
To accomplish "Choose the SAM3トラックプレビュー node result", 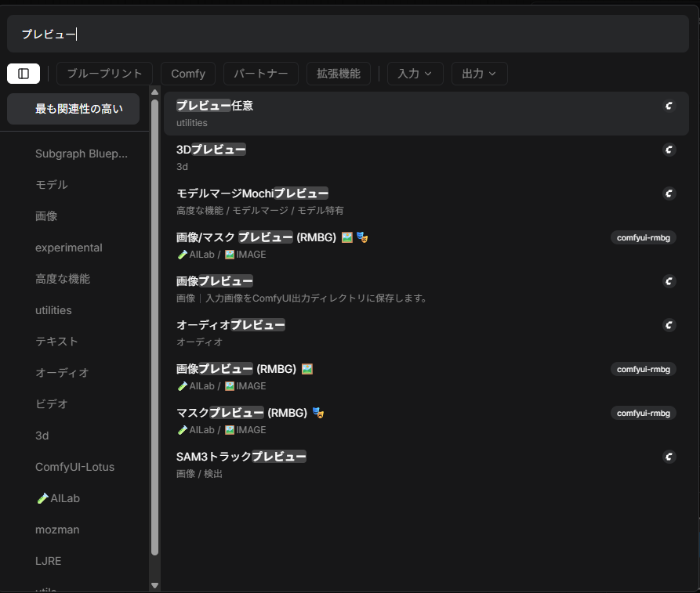I will pos(426,465).
